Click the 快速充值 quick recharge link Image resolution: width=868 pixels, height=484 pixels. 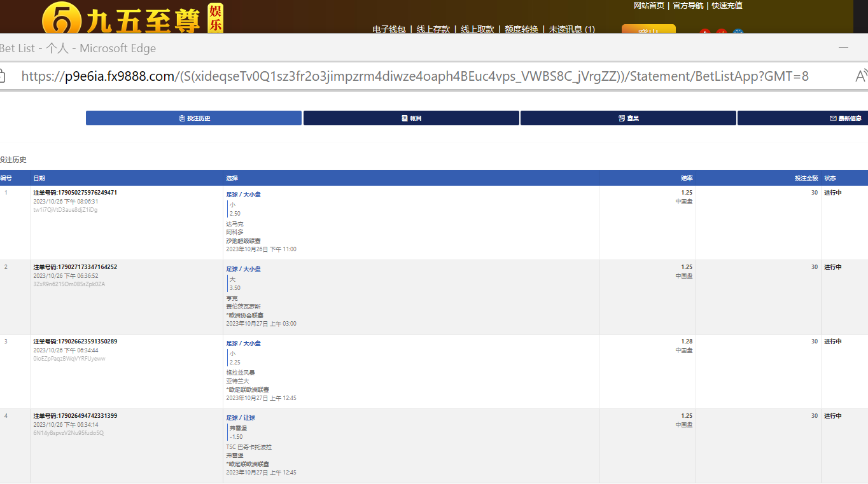pyautogui.click(x=727, y=6)
